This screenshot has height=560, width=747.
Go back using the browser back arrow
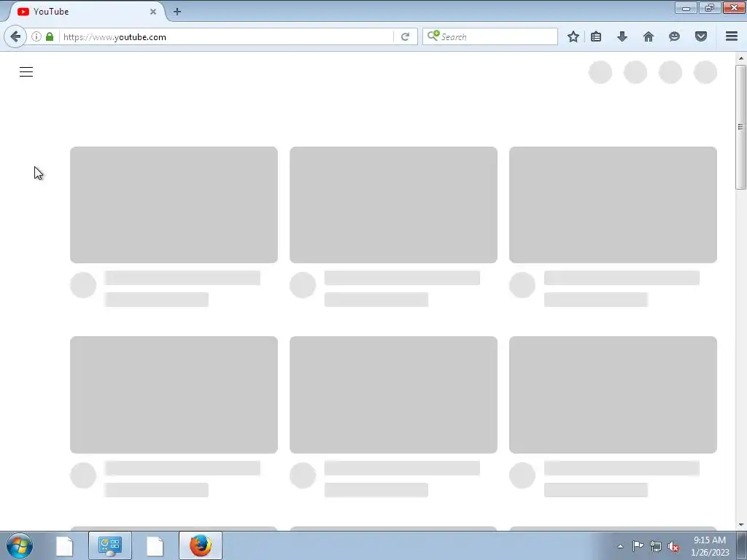click(15, 36)
